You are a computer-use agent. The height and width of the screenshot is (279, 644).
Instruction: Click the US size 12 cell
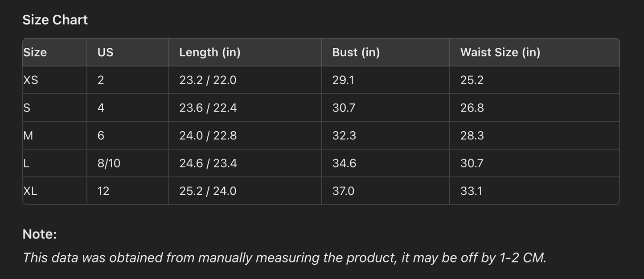(103, 191)
